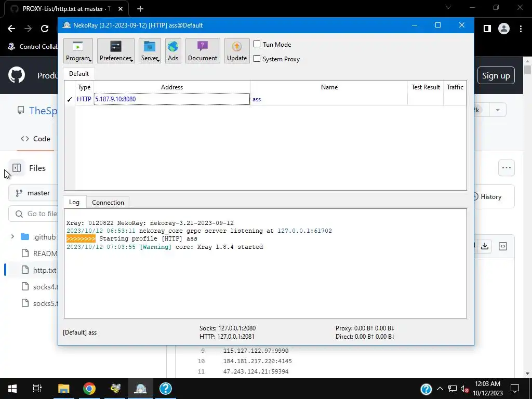Click the GitHub Sign up button
This screenshot has height=399, width=532.
tap(496, 76)
